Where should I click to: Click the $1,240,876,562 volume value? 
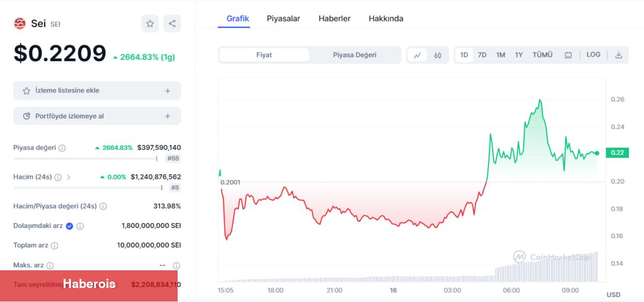tap(156, 177)
